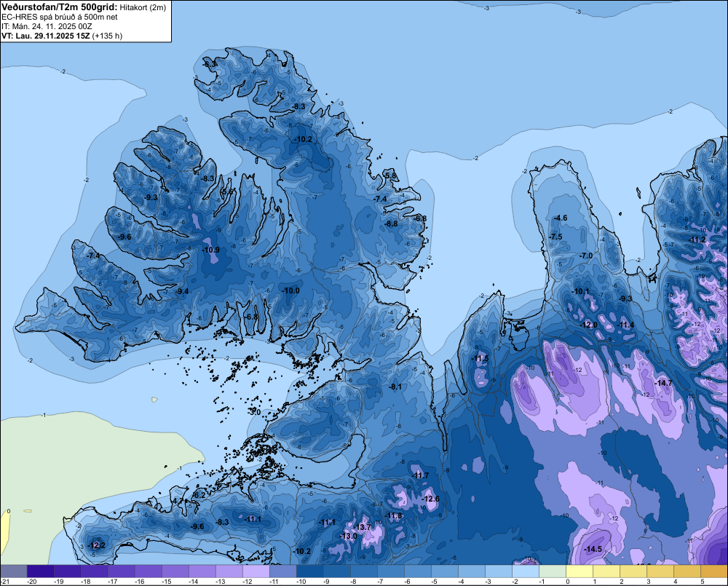Select the legend swatch labeled -2

click(x=525, y=571)
